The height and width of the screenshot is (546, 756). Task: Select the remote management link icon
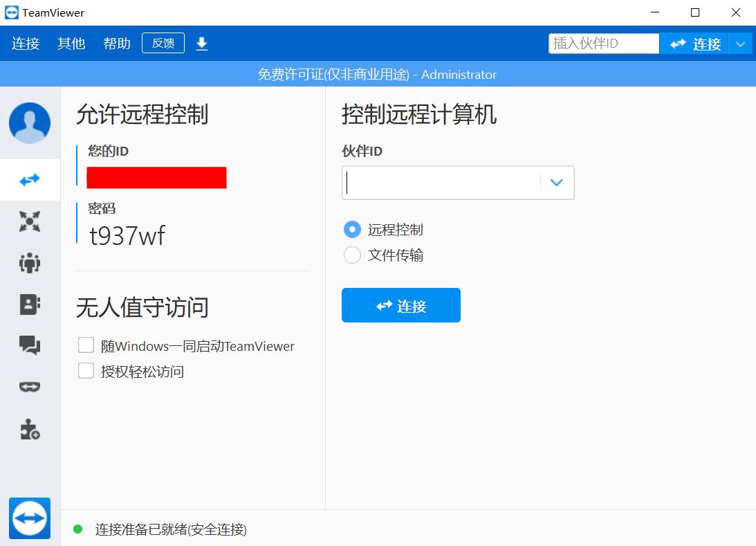click(x=29, y=387)
